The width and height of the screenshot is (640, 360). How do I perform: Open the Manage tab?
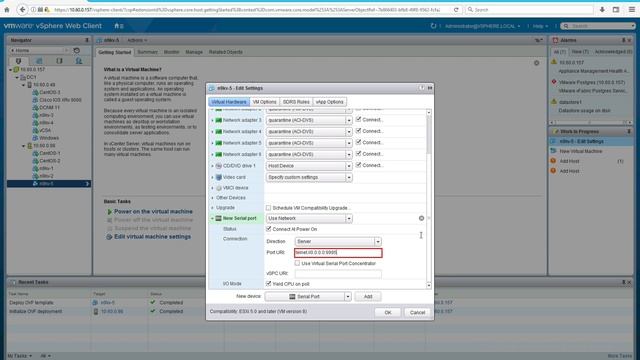click(x=194, y=52)
